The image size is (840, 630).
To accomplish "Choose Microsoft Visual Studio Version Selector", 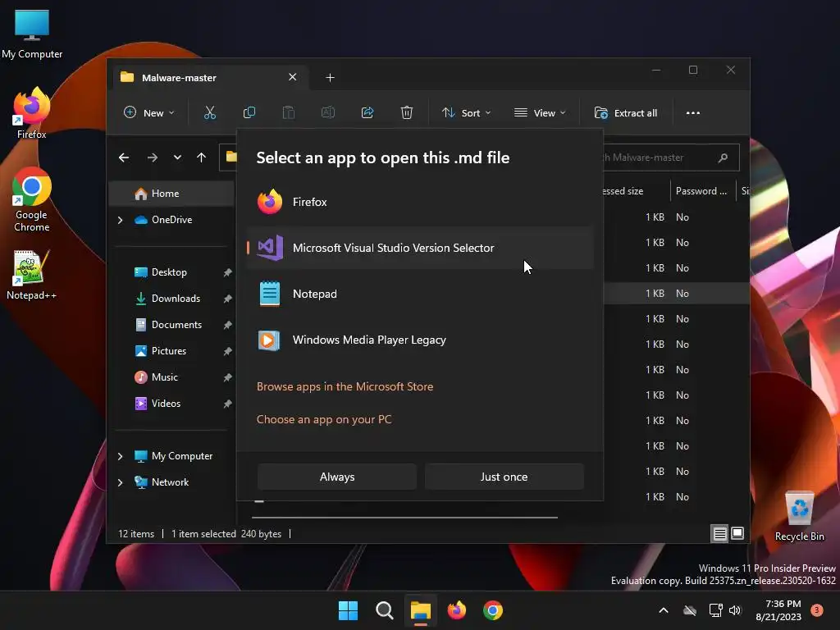I will [x=421, y=248].
